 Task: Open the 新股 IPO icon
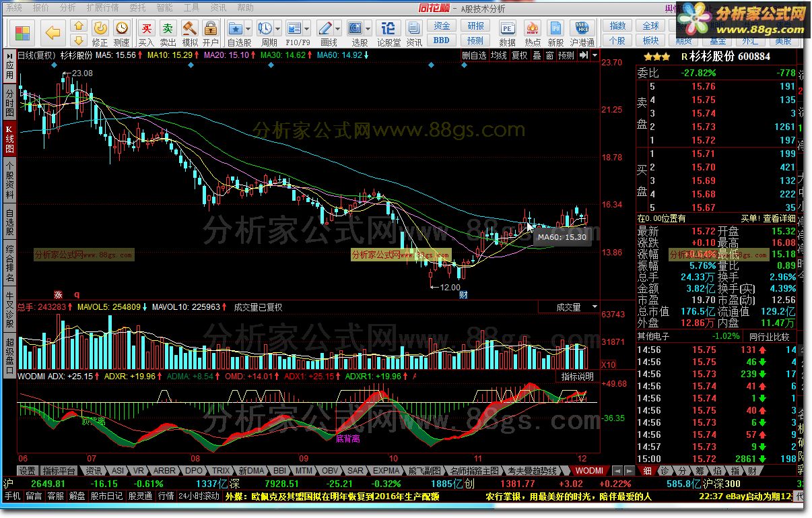pyautogui.click(x=555, y=28)
